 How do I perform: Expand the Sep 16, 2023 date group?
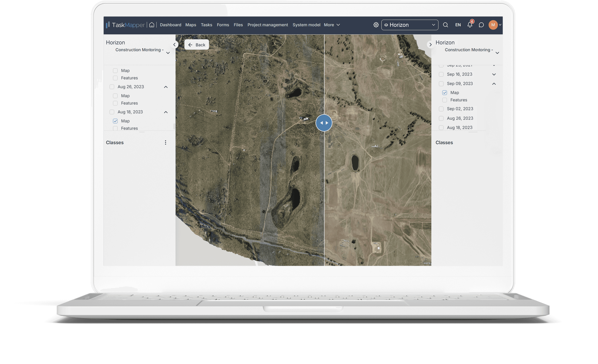(494, 74)
